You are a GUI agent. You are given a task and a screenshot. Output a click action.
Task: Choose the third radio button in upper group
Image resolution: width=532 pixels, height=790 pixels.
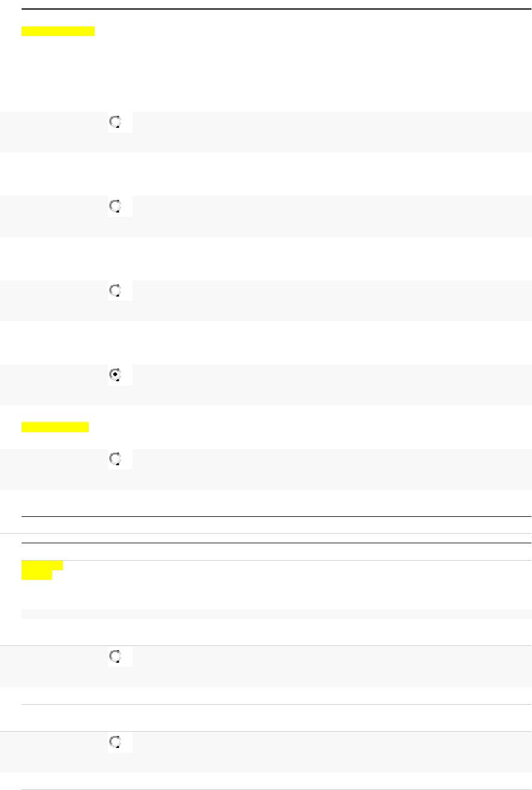click(115, 291)
